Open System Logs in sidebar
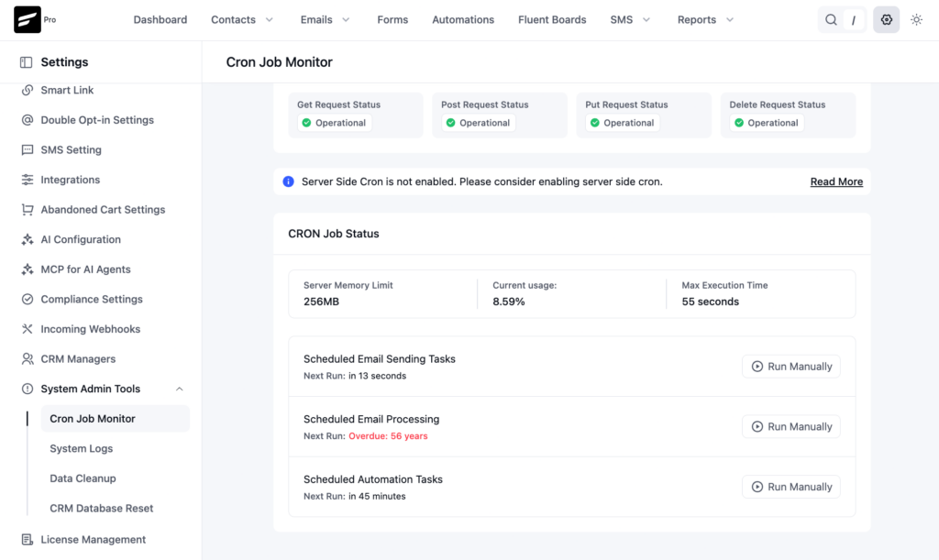The width and height of the screenshot is (939, 560). [x=81, y=449]
